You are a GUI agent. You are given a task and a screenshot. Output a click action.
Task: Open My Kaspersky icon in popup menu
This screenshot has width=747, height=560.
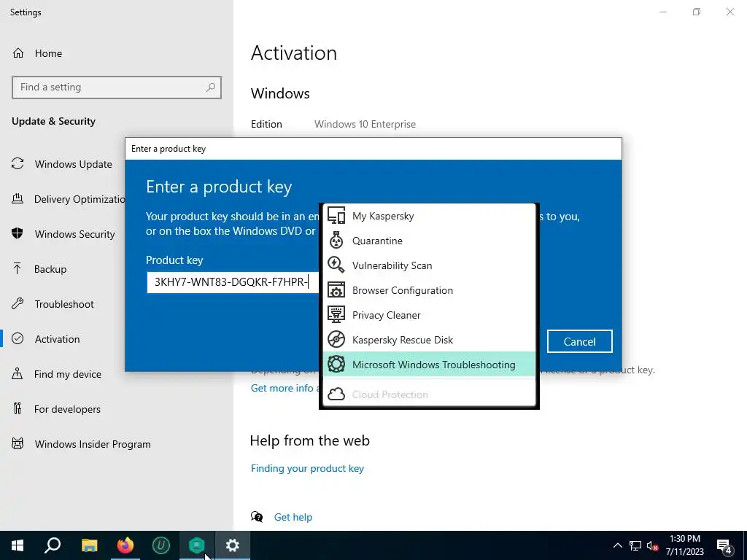click(336, 216)
